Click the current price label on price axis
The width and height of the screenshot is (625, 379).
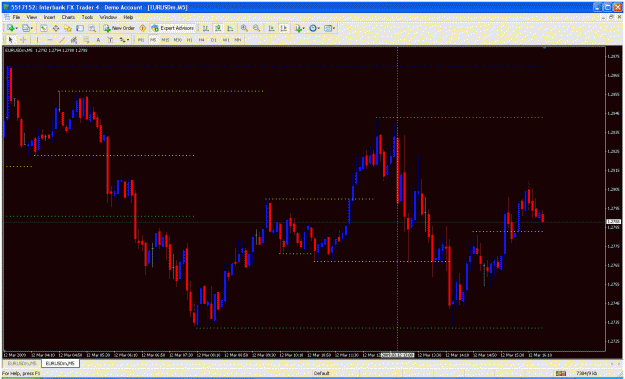pos(613,222)
